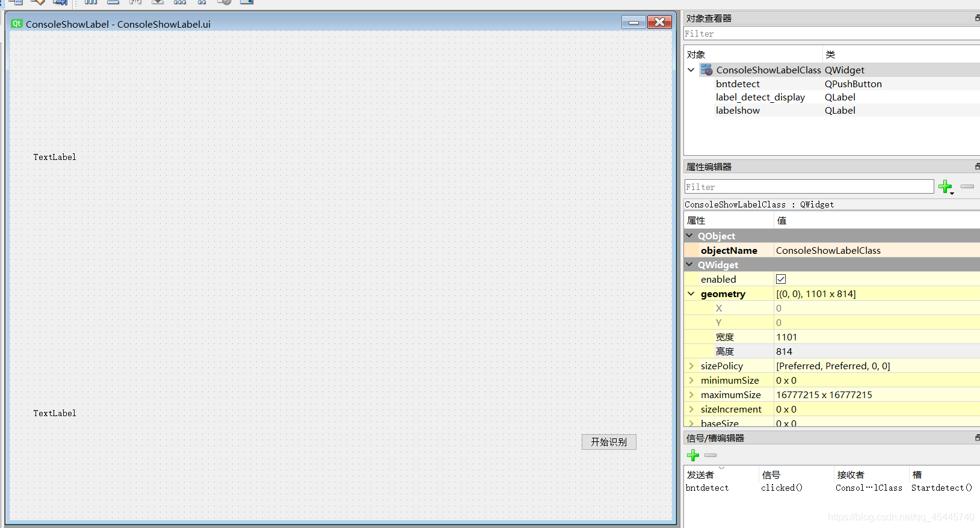Click the minus icon in signal/slot editor
Viewport: 980px width, 528px height.
click(x=710, y=455)
